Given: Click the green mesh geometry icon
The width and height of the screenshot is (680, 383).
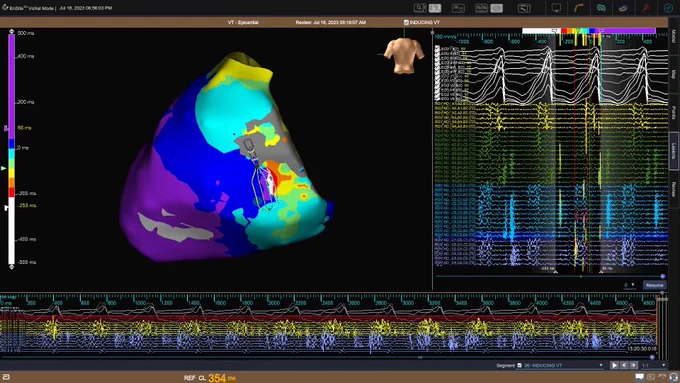Looking at the screenshot, I should coord(601,8).
